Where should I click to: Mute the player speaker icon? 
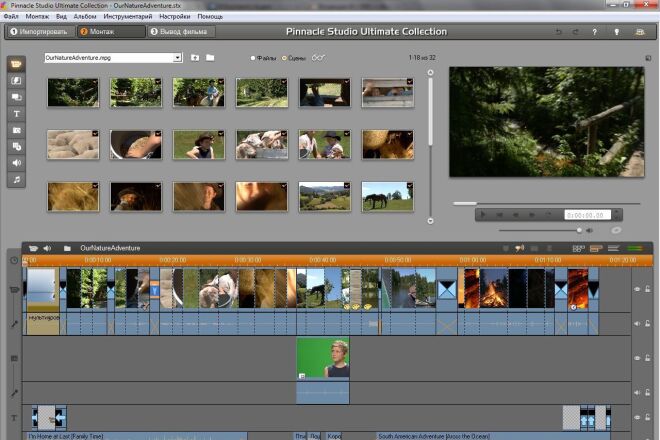(589, 230)
